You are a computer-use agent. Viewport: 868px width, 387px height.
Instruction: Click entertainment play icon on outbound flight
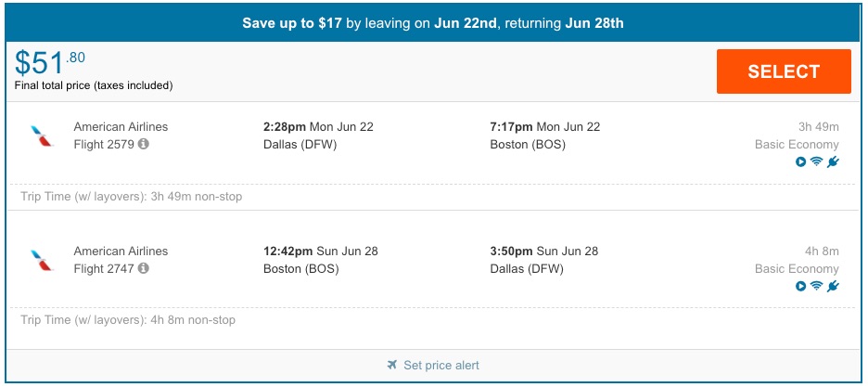[x=800, y=161]
